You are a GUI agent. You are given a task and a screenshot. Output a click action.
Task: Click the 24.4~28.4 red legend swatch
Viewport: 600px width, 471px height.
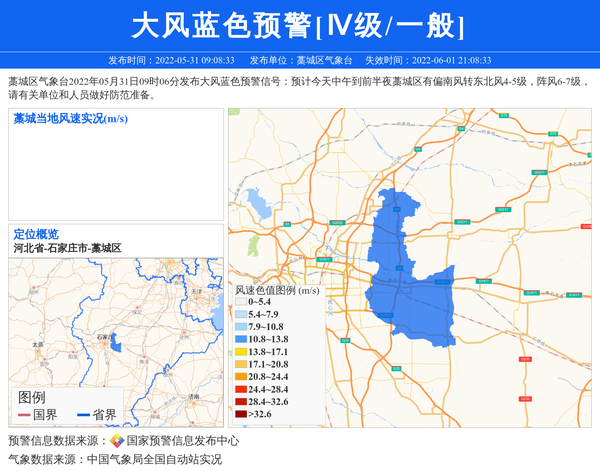240,389
